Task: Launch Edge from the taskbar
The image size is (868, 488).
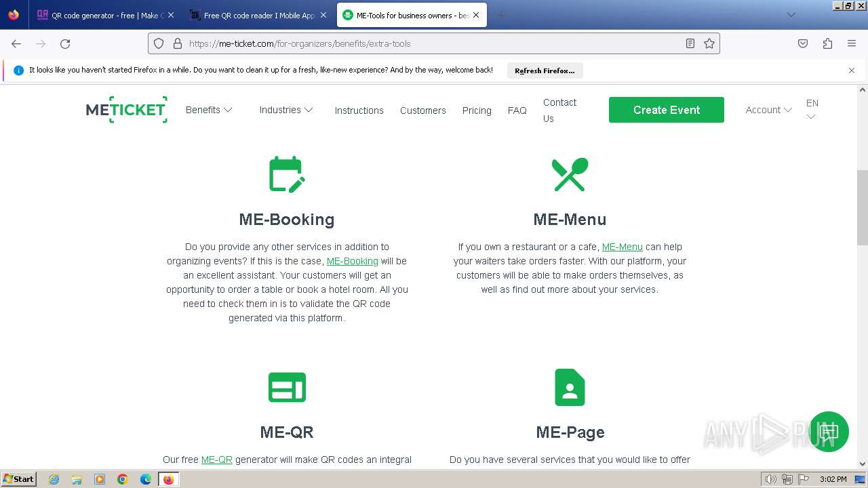Action: (146, 479)
